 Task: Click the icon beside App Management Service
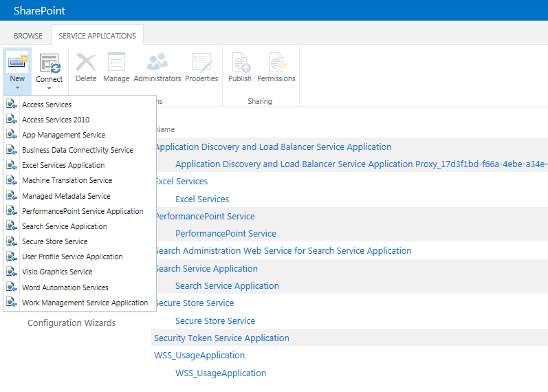coord(12,134)
